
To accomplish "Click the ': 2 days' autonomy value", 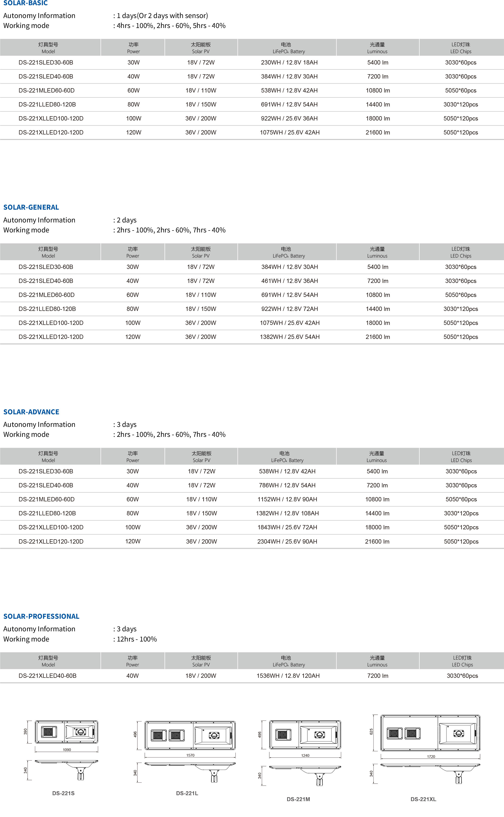I will tap(125, 220).
